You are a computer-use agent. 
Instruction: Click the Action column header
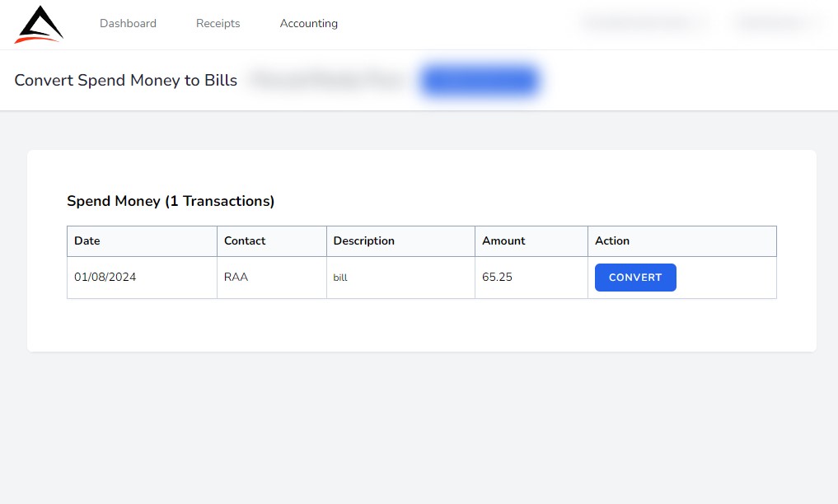[x=612, y=241]
